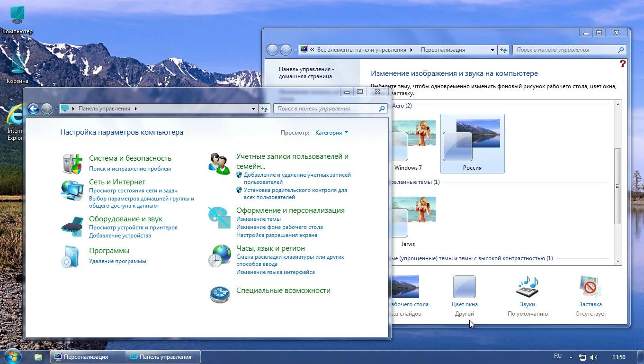Click Все элементы панели управления breadcrumb
Image resolution: width=644 pixels, height=364 pixels.
pyautogui.click(x=362, y=50)
